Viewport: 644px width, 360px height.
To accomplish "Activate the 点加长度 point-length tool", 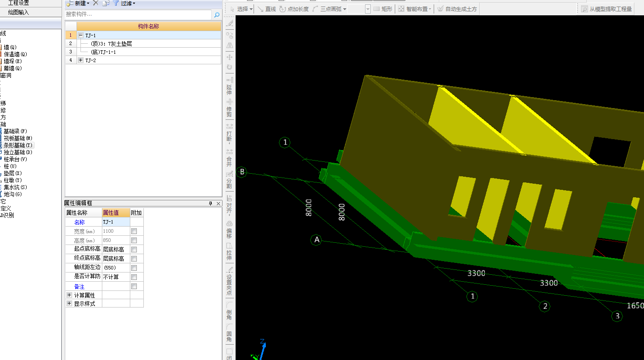I will pos(294,9).
